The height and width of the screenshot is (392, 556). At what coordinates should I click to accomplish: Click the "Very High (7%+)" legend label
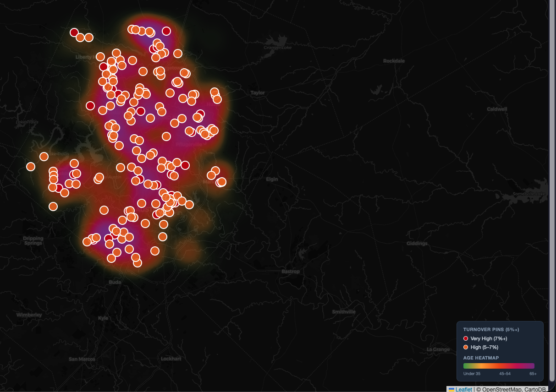[489, 338]
